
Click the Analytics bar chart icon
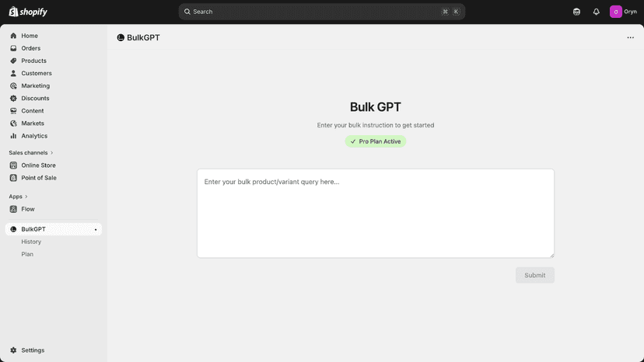pos(13,136)
